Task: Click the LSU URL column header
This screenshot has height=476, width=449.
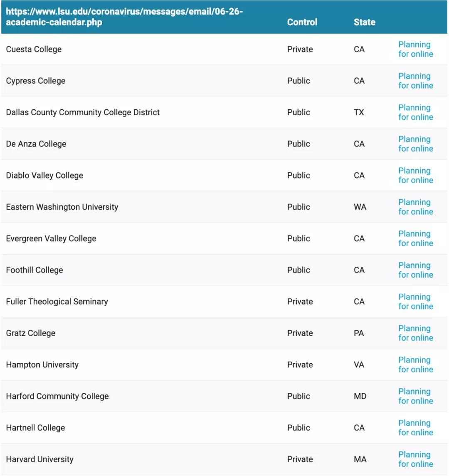Action: [124, 17]
